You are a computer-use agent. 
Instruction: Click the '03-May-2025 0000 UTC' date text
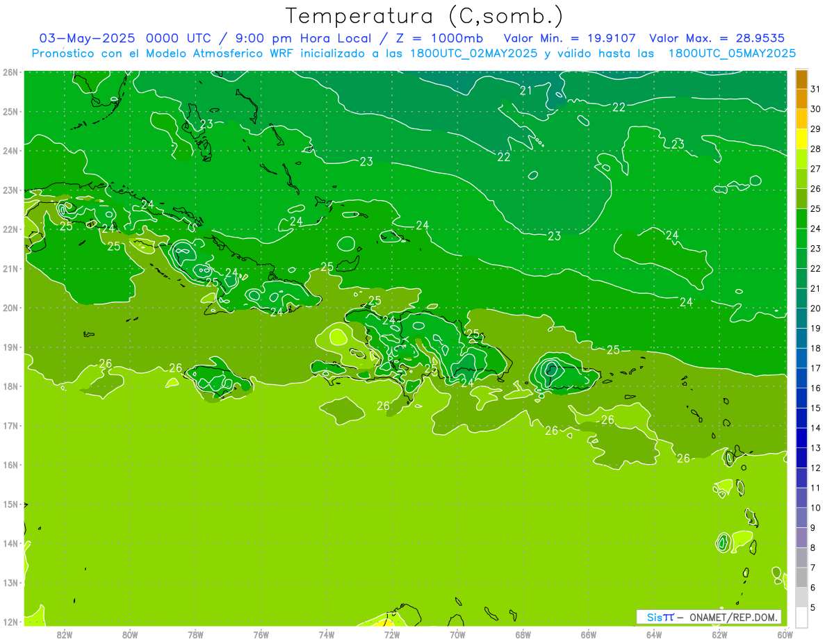point(125,38)
